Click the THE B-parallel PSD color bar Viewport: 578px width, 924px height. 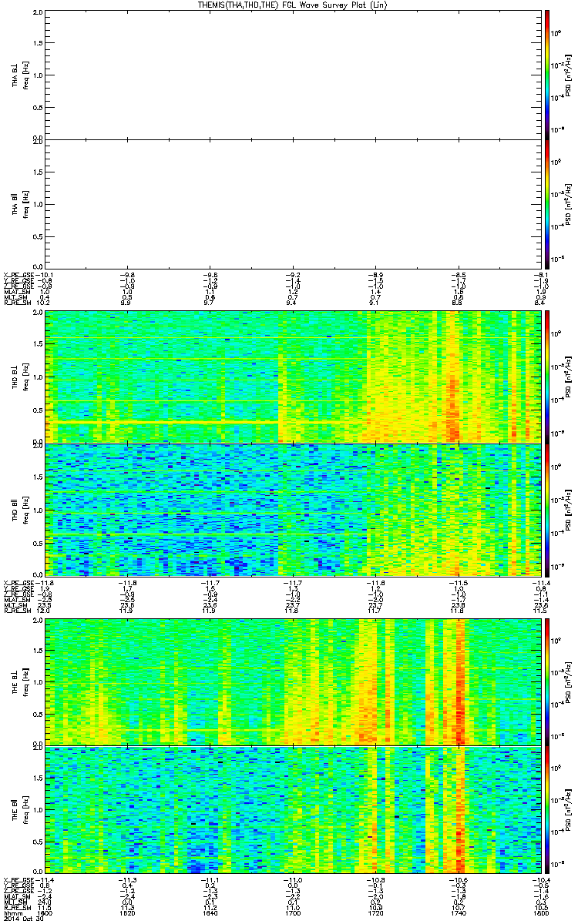(546, 809)
